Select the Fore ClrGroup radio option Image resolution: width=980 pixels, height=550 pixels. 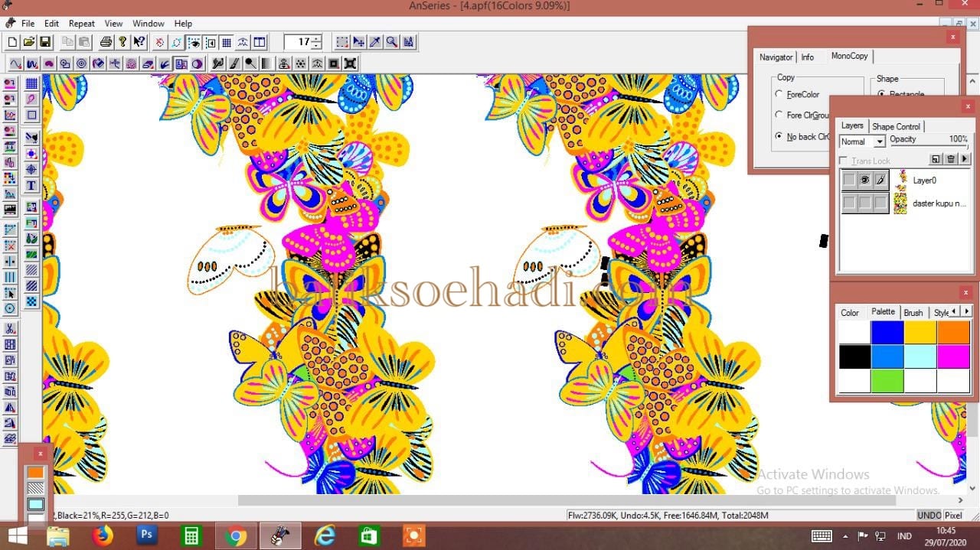point(779,116)
